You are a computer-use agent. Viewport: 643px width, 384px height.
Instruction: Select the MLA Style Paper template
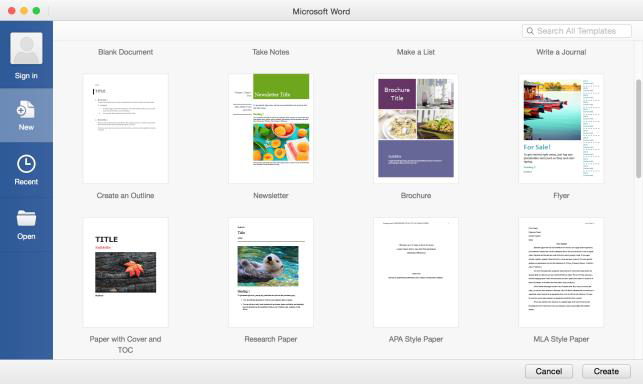pyautogui.click(x=561, y=272)
